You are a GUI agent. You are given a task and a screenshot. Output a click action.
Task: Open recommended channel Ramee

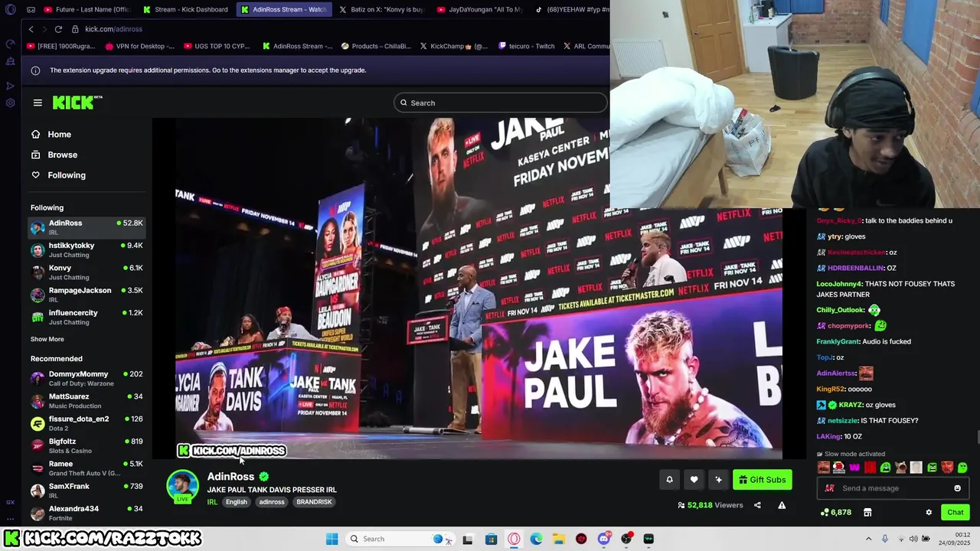click(x=87, y=468)
